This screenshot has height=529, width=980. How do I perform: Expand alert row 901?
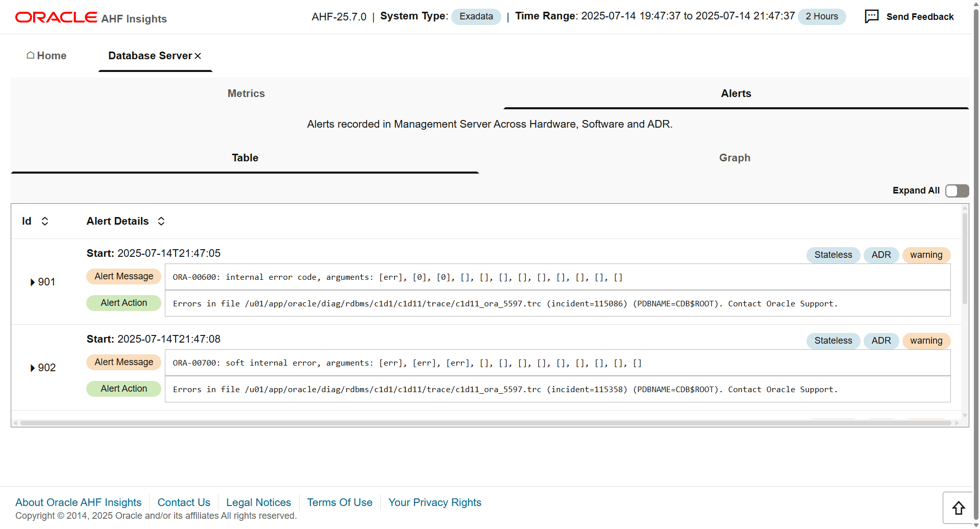tap(33, 282)
